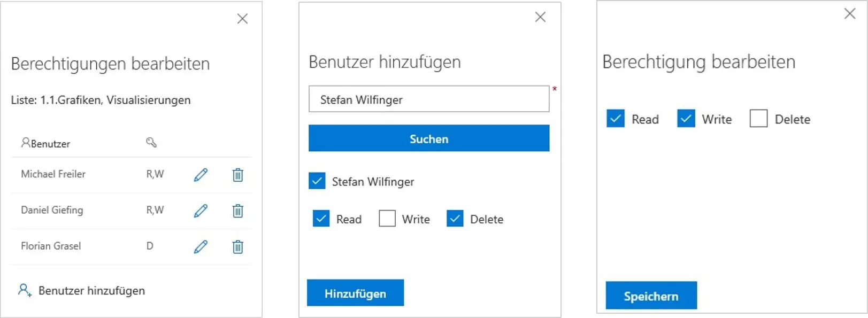Select the Daniel Giefing user name
This screenshot has height=318, width=868.
click(x=52, y=210)
